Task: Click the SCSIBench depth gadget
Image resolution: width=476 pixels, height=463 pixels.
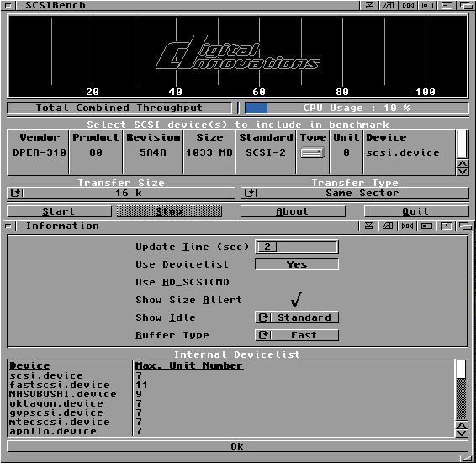Action: click(x=466, y=5)
